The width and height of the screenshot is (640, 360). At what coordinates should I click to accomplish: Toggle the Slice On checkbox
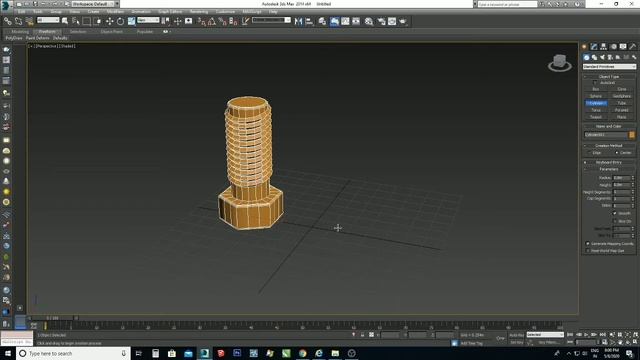point(615,221)
